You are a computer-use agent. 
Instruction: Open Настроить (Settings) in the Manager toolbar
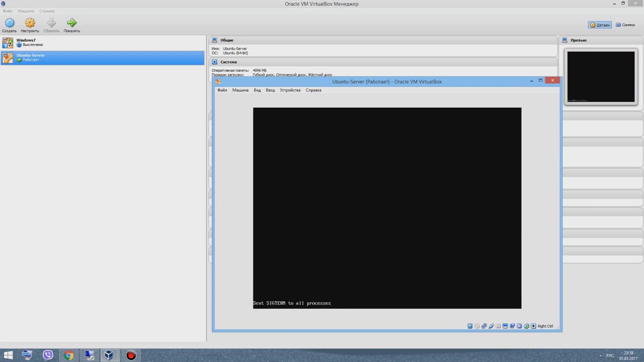(x=30, y=25)
